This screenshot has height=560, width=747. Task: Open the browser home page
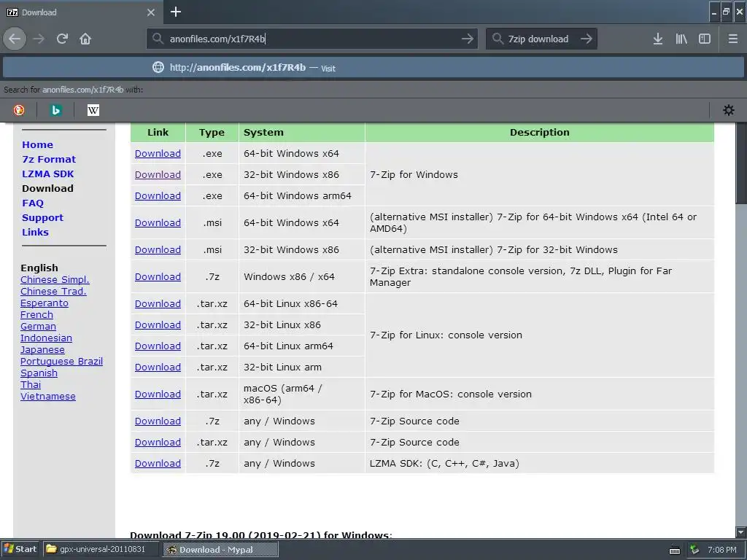85,39
